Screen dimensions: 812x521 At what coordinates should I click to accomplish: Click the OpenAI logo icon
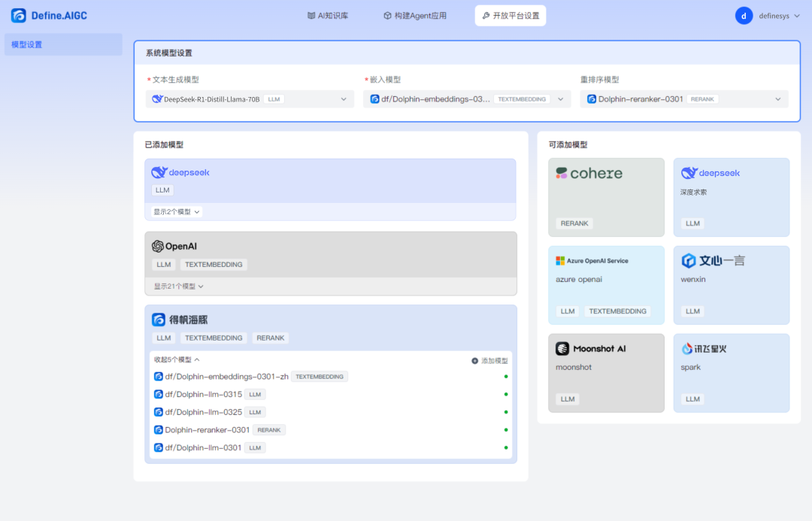[x=157, y=246]
